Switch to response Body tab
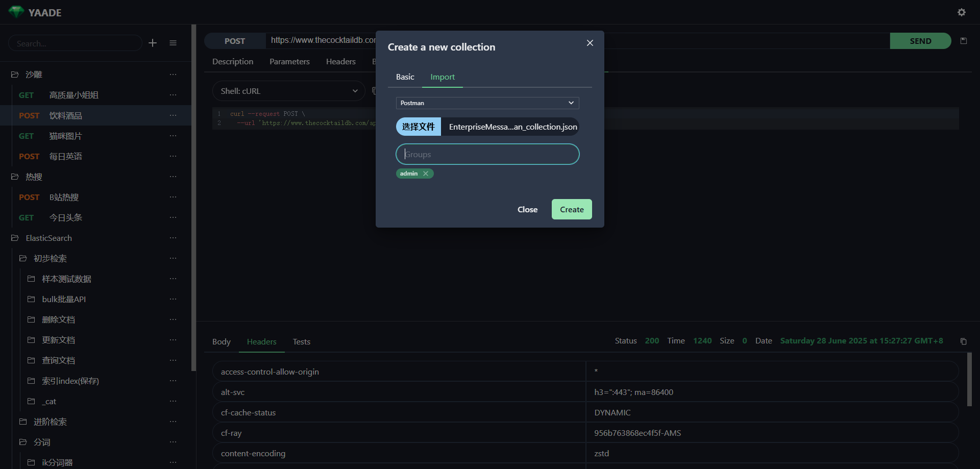The image size is (980, 469). 221,342
